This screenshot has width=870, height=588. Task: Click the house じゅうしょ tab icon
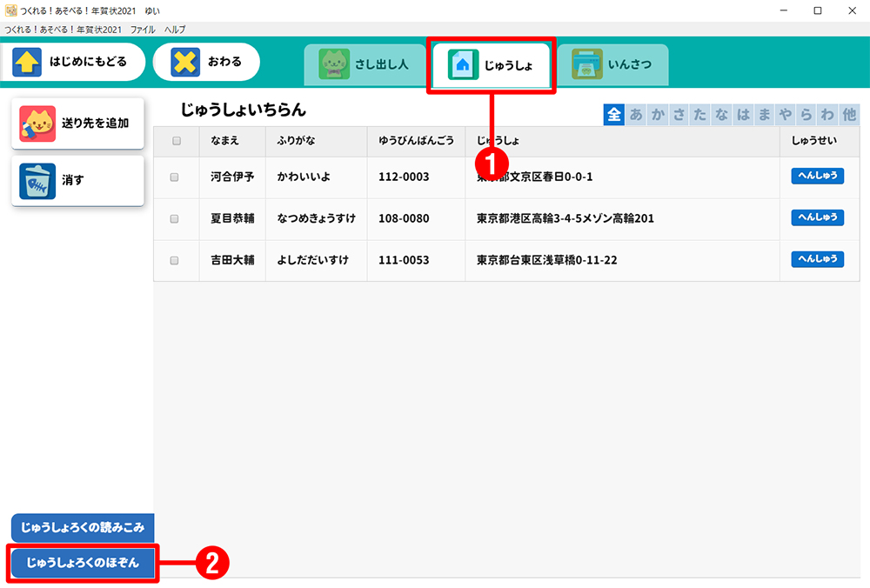[x=463, y=64]
